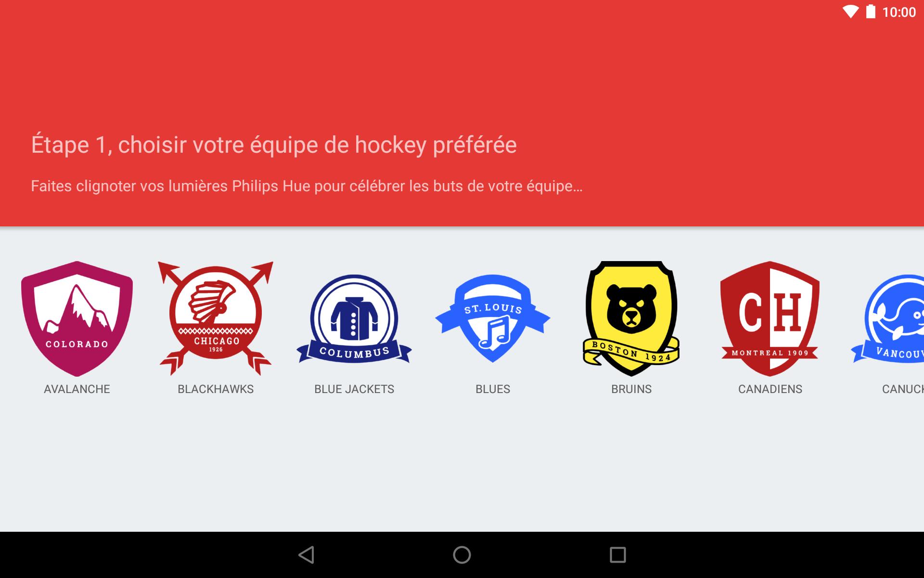Tap the AVALANCHE team label
Screen dimensions: 924x578
point(77,389)
